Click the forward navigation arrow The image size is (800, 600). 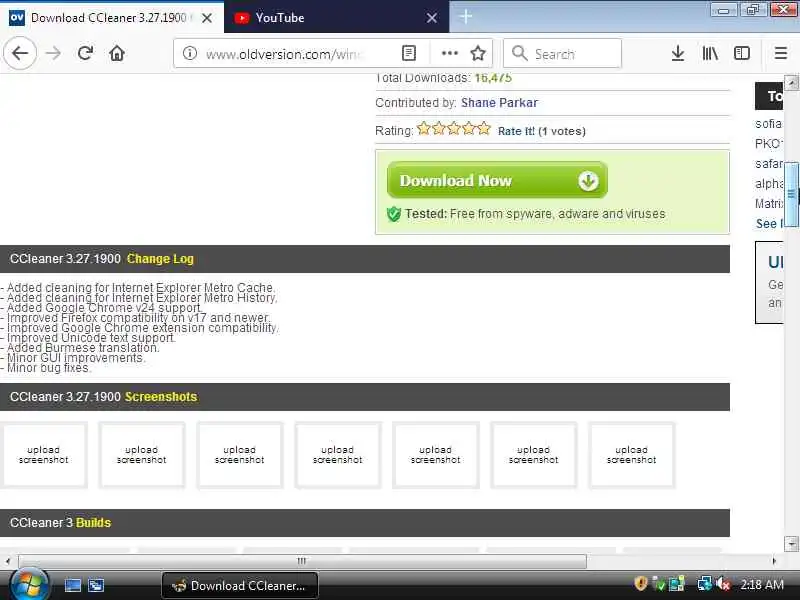pyautogui.click(x=53, y=53)
